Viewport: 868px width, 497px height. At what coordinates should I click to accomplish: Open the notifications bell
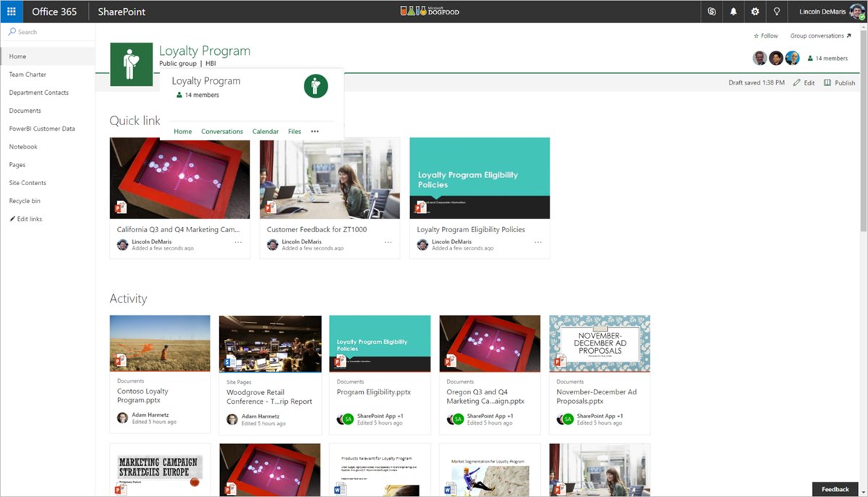tap(733, 12)
